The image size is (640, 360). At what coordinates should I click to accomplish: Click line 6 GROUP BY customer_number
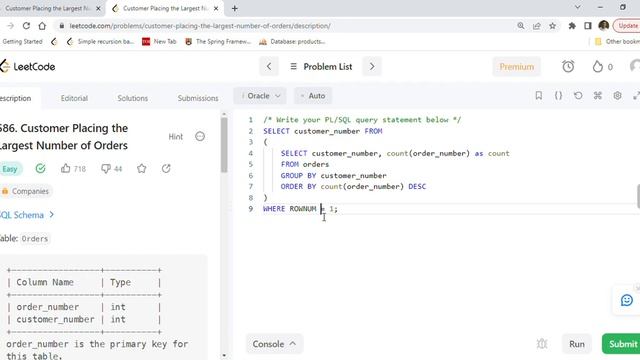(x=333, y=176)
